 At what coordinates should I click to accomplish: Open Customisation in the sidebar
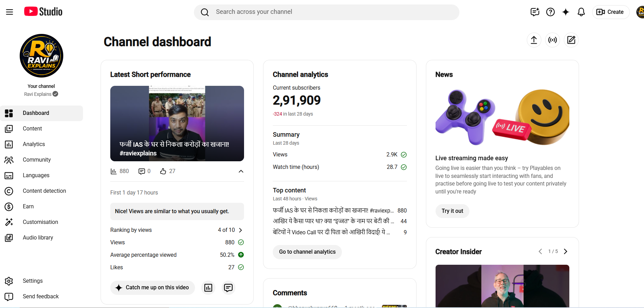pos(41,222)
